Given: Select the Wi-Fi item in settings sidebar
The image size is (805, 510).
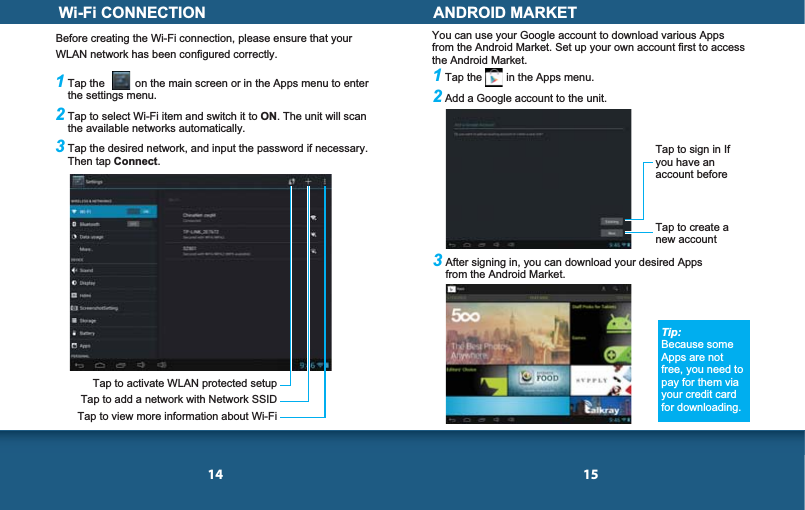Looking at the screenshot, I should pyautogui.click(x=113, y=212).
